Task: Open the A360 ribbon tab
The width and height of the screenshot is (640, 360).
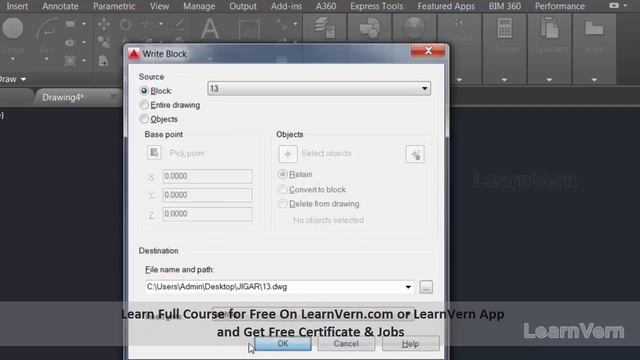Action: (326, 6)
